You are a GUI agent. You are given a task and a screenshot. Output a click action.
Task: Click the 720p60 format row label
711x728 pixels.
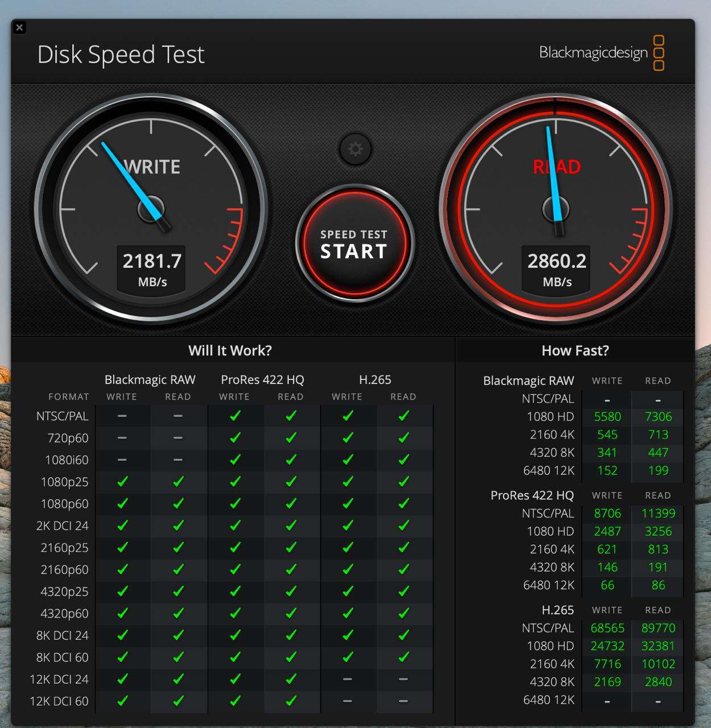[x=68, y=438]
